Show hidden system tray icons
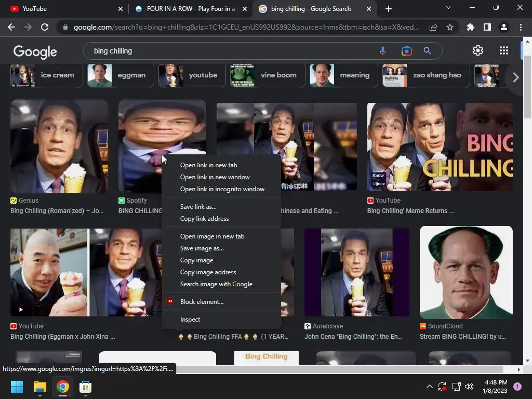Screen dimensions: 532x399 pos(429,387)
